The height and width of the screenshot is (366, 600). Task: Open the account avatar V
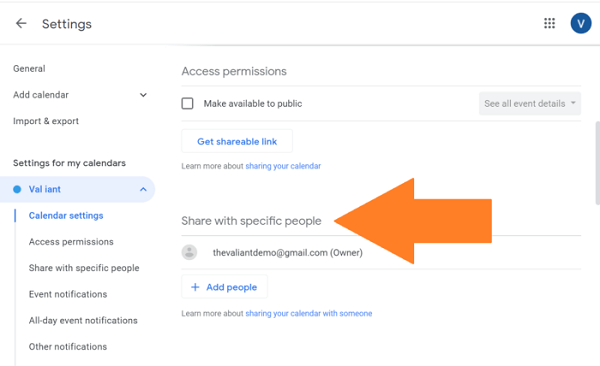[x=580, y=23]
